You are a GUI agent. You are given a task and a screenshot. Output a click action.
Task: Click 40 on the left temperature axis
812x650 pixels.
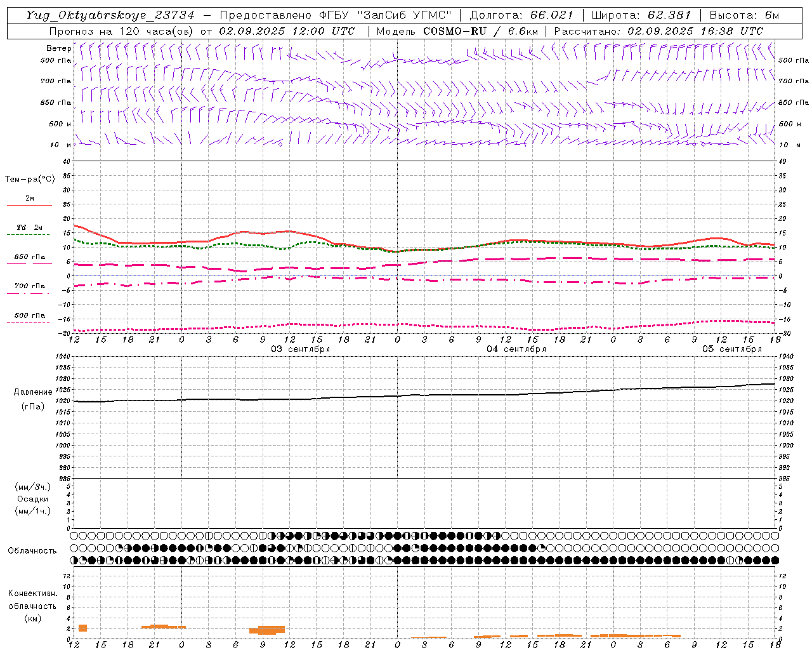click(x=67, y=161)
